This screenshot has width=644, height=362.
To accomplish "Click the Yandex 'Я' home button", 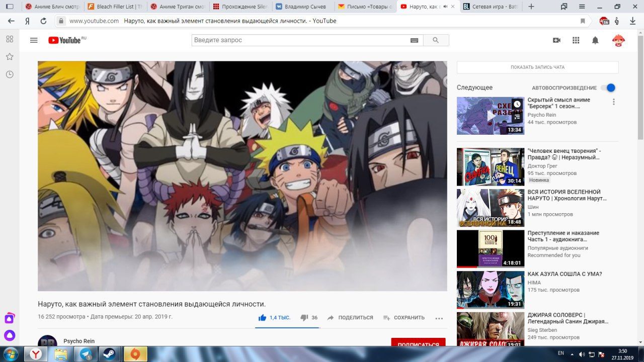I will coord(27,21).
